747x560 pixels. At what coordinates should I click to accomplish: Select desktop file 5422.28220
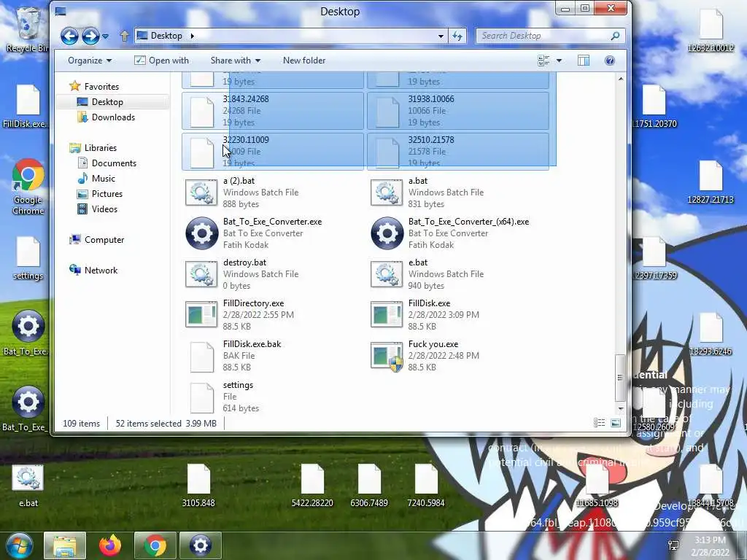point(312,486)
